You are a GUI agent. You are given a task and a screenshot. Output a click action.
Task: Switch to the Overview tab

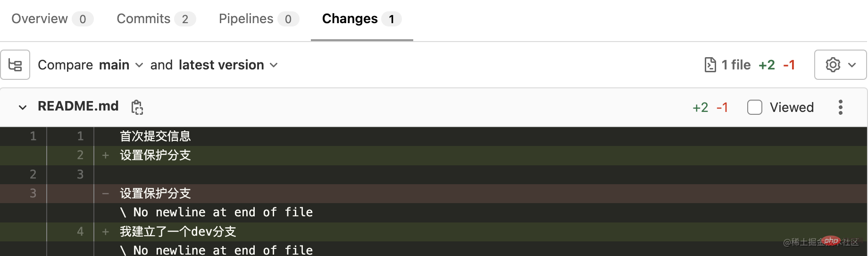click(52, 19)
